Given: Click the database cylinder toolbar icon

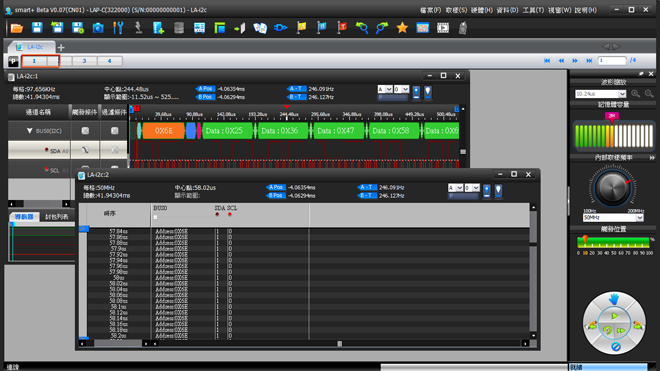Looking at the screenshot, I should coord(179,28).
